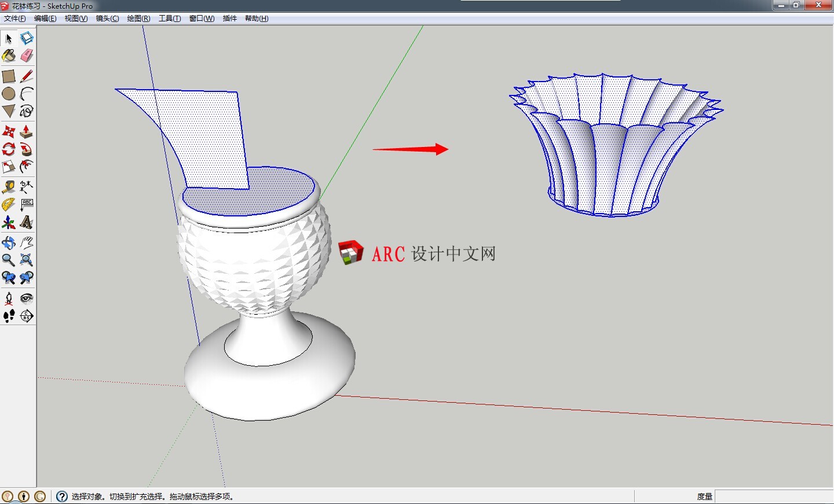Image resolution: width=834 pixels, height=504 pixels.
Task: Go to the Previous view
Action: tap(9, 278)
